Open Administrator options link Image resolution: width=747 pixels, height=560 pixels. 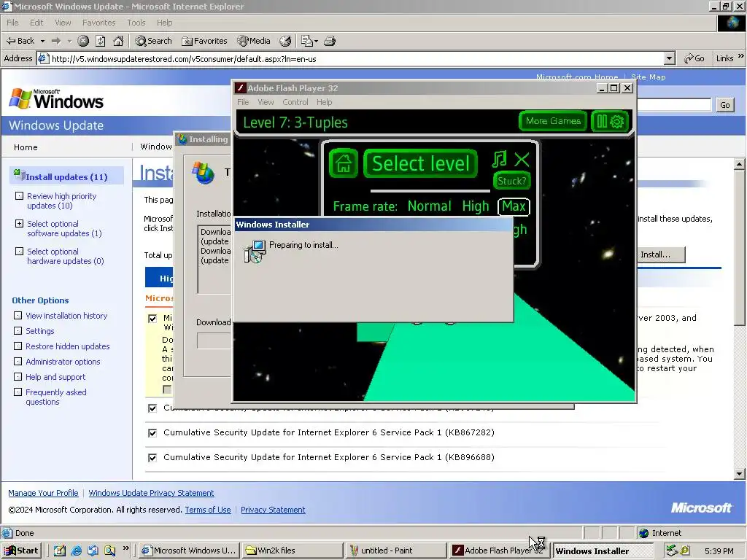click(x=63, y=362)
